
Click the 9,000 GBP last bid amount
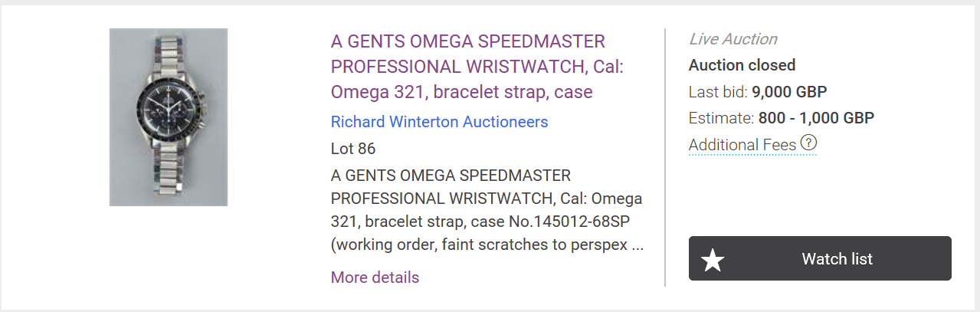tap(789, 93)
